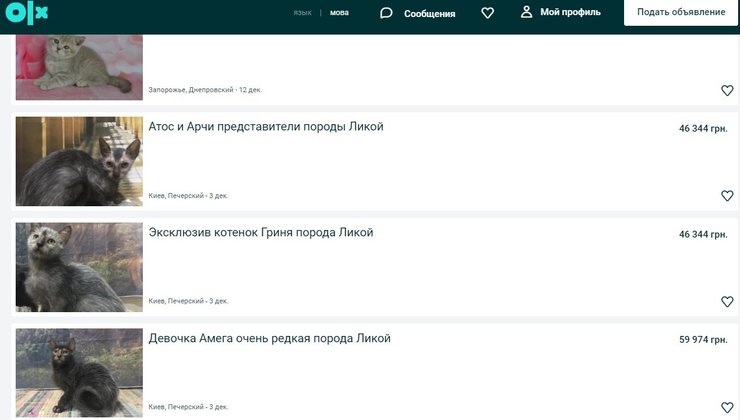Open 'Сообщения' in the header
The width and height of the screenshot is (740, 420).
point(429,14)
